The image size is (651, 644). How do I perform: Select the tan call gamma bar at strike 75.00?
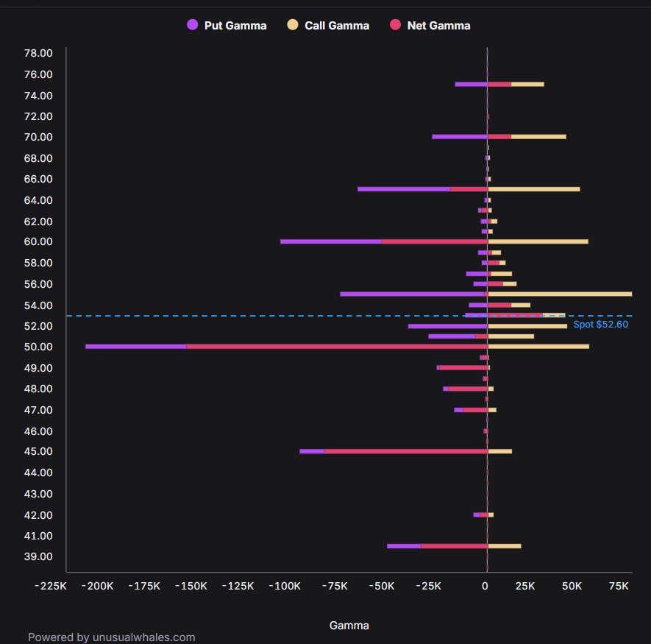[x=527, y=85]
